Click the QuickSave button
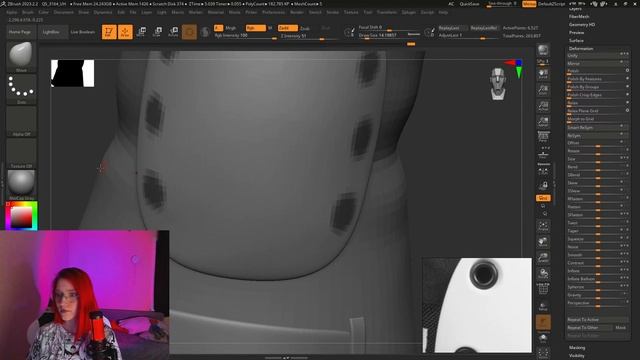Viewport: 640px width, 360px height. [x=469, y=4]
